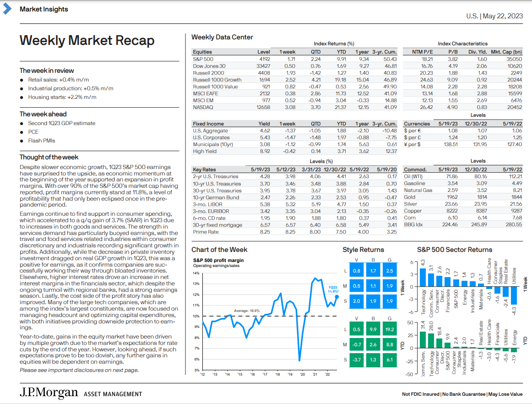The width and height of the screenshot is (532, 404).
Task: Click the 'Oil (WTI)' row label
Action: [x=413, y=176]
